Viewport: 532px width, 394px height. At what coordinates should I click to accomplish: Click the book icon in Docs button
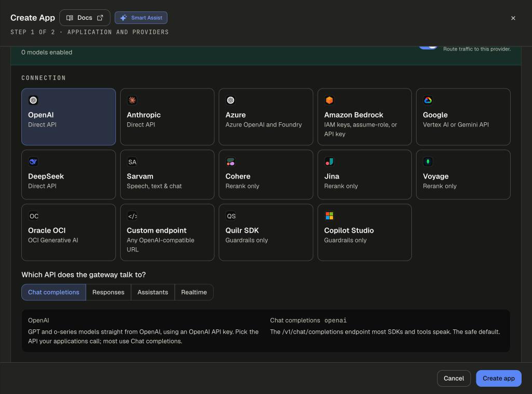point(70,18)
